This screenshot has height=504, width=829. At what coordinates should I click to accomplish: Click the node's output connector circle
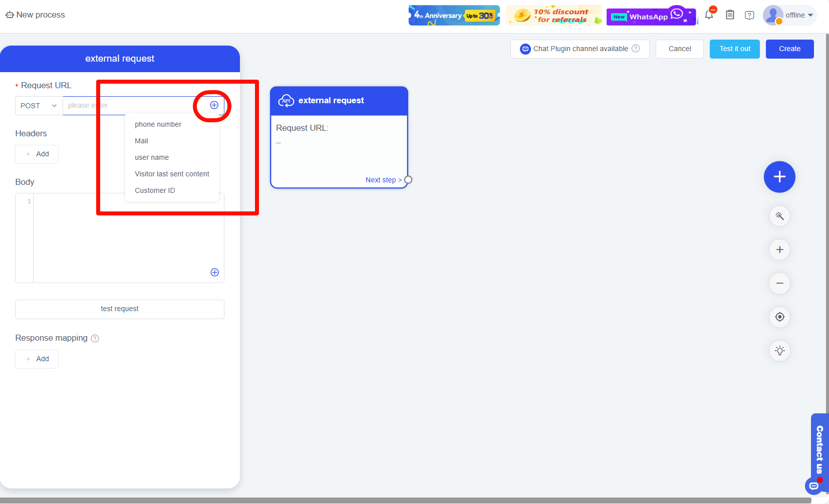408,180
